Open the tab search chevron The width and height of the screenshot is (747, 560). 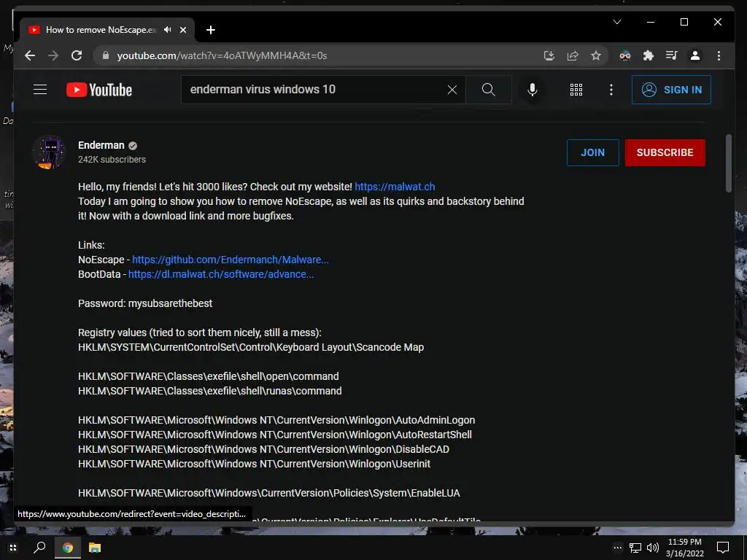(x=617, y=22)
